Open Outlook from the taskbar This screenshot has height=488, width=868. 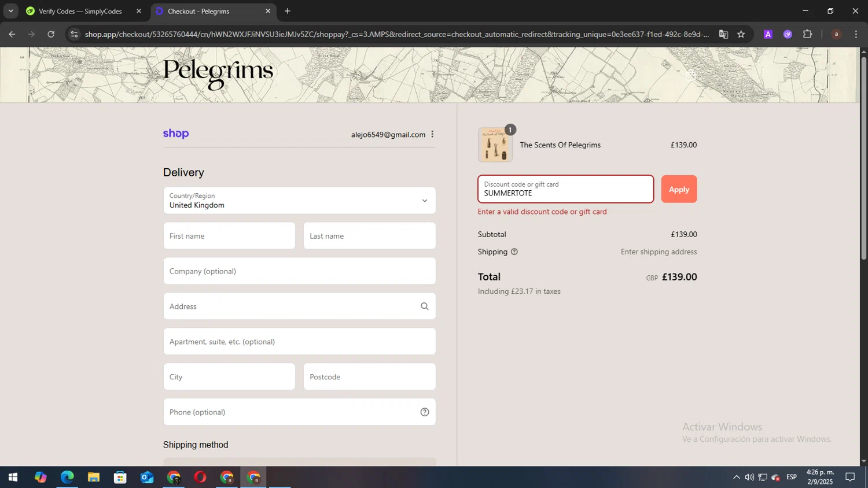click(x=147, y=478)
